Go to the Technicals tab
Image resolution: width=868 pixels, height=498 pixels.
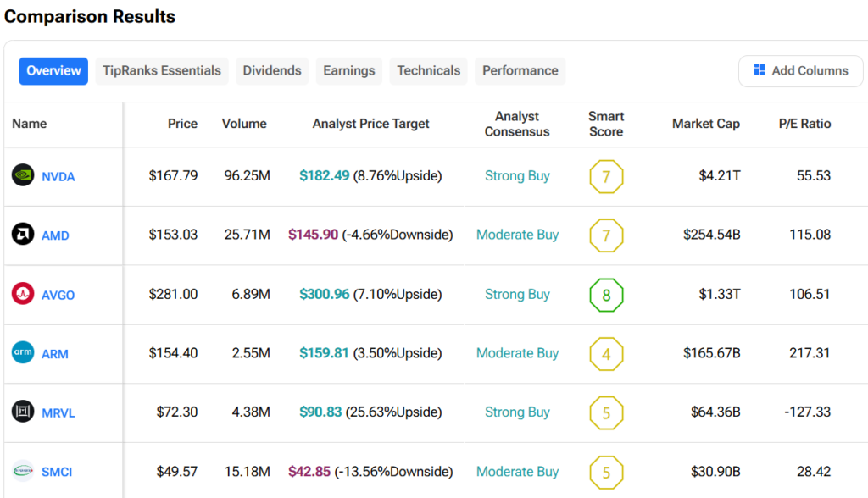click(x=429, y=71)
